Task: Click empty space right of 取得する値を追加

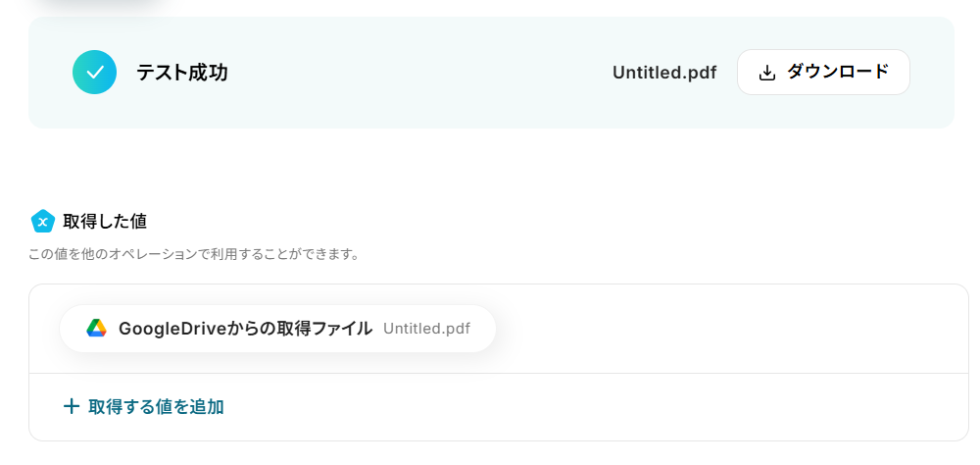Action: click(588, 406)
